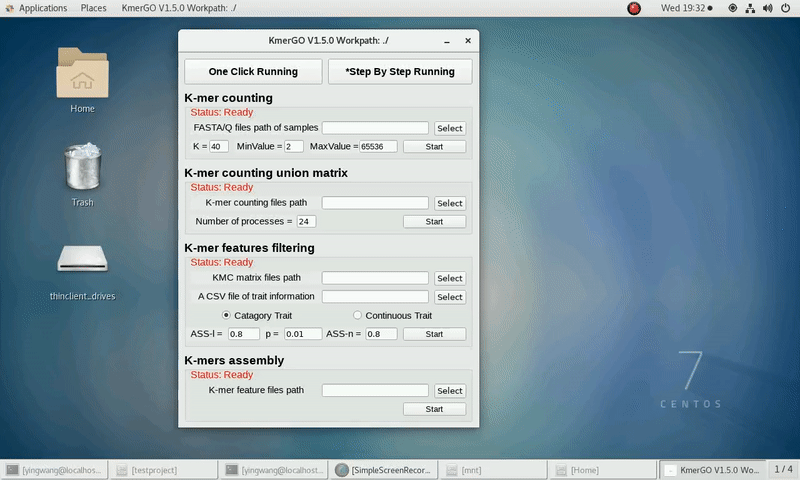Screen dimensions: 800x480
Task: Click the ASS-l value field
Action: click(243, 334)
